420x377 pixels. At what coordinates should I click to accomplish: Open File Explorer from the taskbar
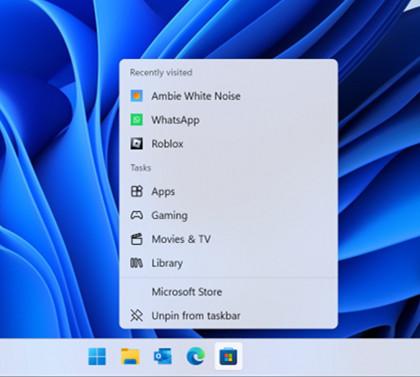point(130,356)
